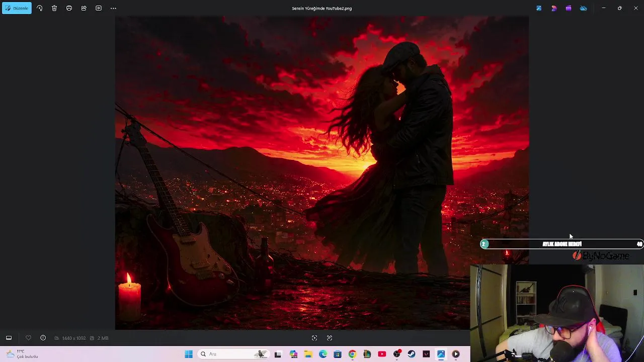Open YouTube app from the taskbar
The image size is (644, 362).
(382, 354)
